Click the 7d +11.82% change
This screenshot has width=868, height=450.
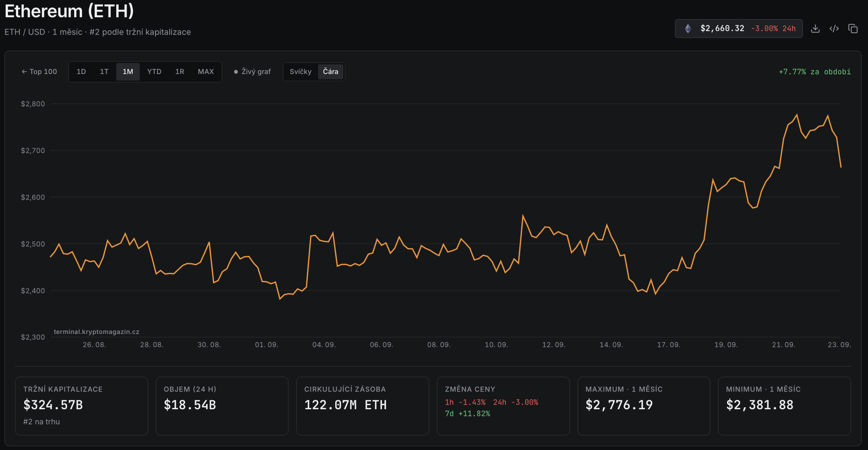click(x=468, y=414)
